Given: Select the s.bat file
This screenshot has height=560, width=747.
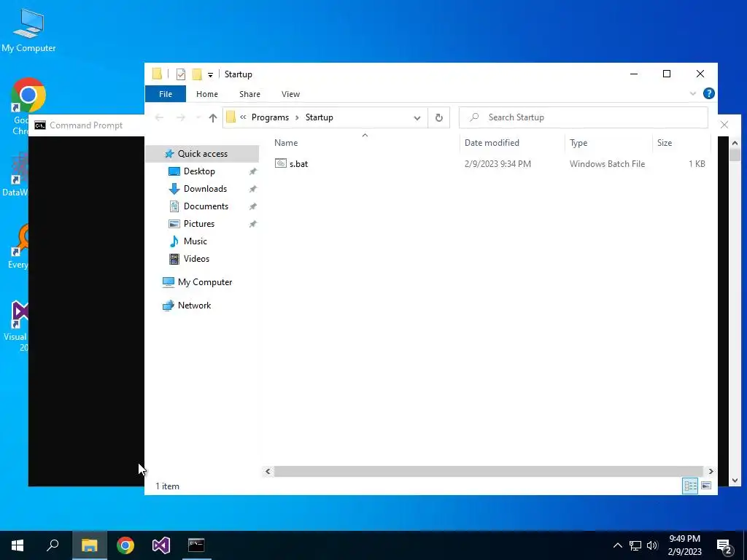Looking at the screenshot, I should 298,164.
